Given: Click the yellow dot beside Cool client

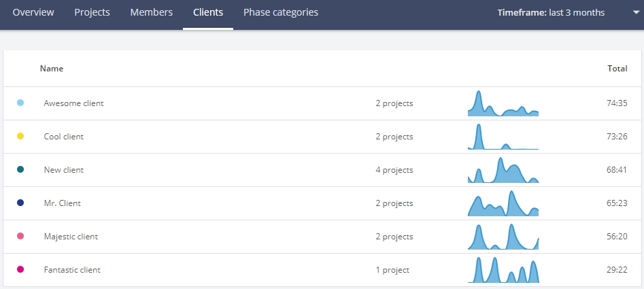Looking at the screenshot, I should point(20,136).
